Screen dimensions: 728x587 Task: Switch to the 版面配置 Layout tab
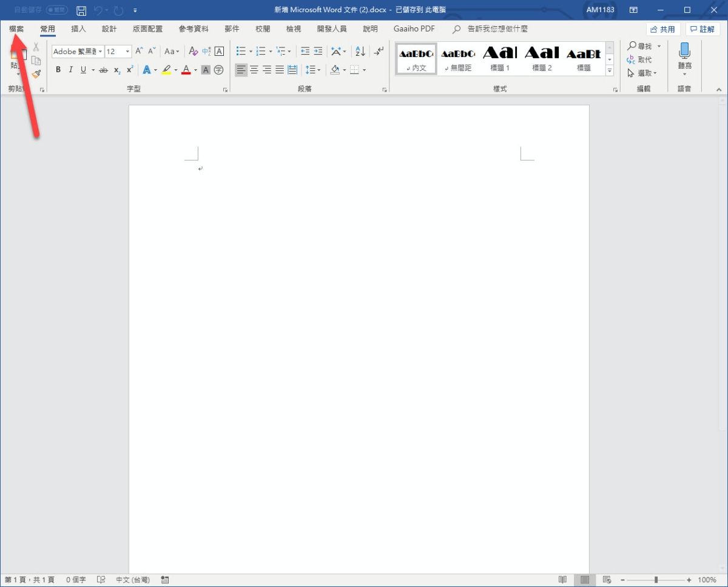pyautogui.click(x=147, y=29)
